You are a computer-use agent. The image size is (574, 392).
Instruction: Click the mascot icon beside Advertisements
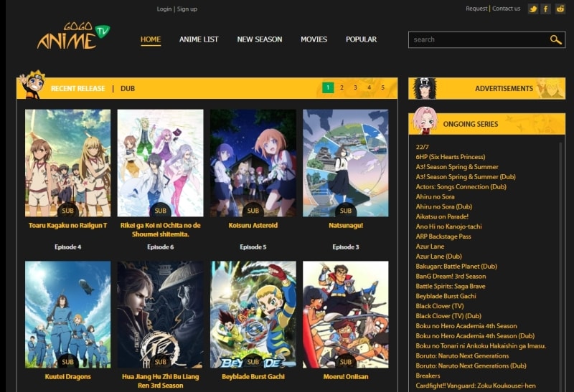pyautogui.click(x=425, y=88)
